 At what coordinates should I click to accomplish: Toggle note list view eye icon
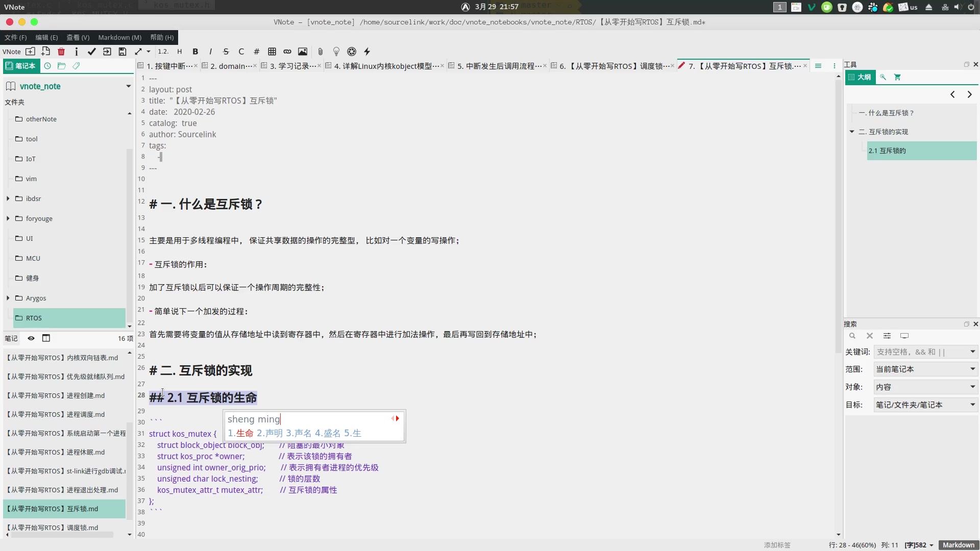point(31,338)
